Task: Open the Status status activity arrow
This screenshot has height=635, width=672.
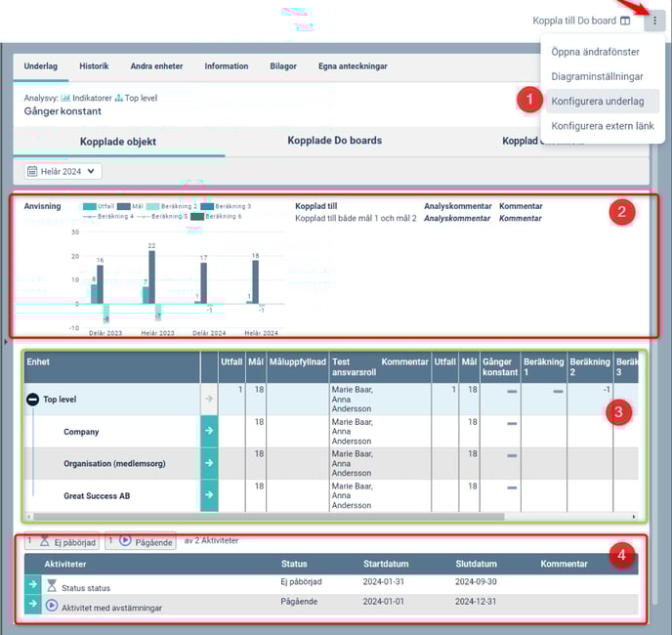Action: click(x=33, y=584)
